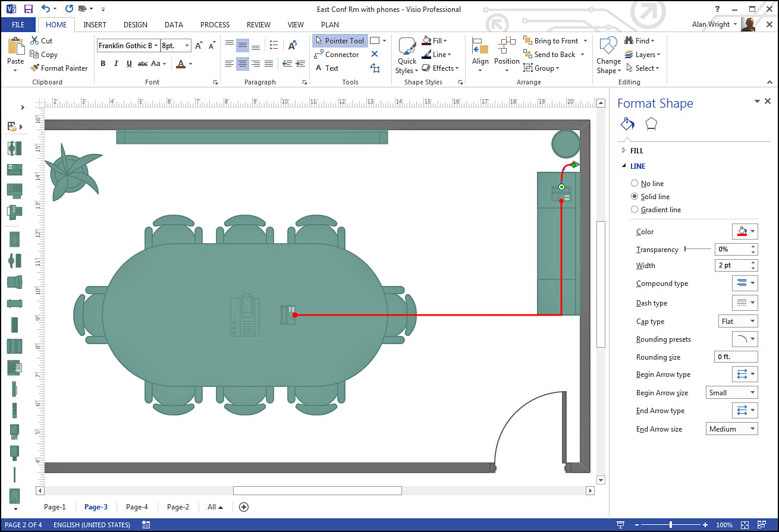This screenshot has width=779, height=532.
Task: Switch to the Page-4 sheet tab
Action: pyautogui.click(x=137, y=507)
